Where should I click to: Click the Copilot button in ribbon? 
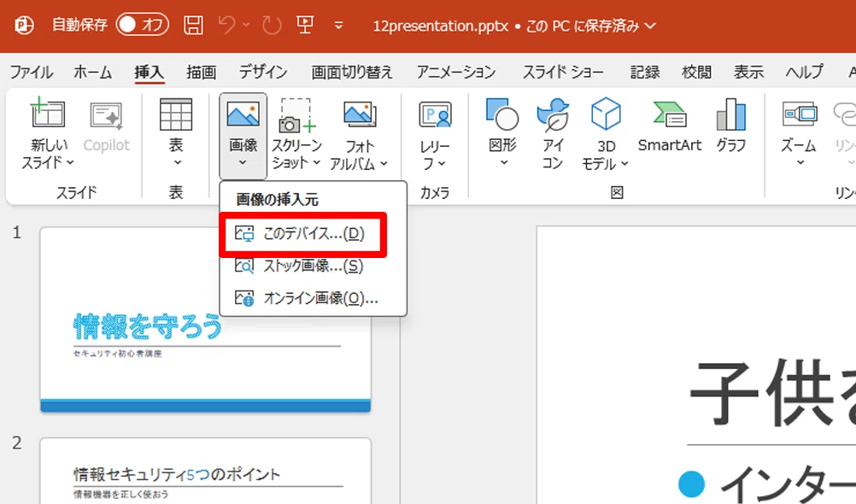click(x=107, y=126)
